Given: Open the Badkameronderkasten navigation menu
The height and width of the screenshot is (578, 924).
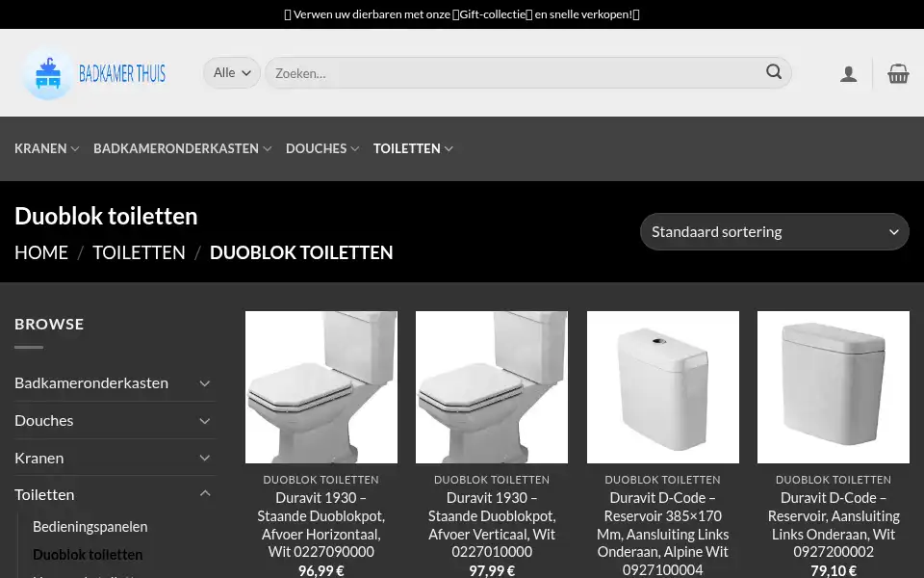Looking at the screenshot, I should pyautogui.click(x=182, y=148).
